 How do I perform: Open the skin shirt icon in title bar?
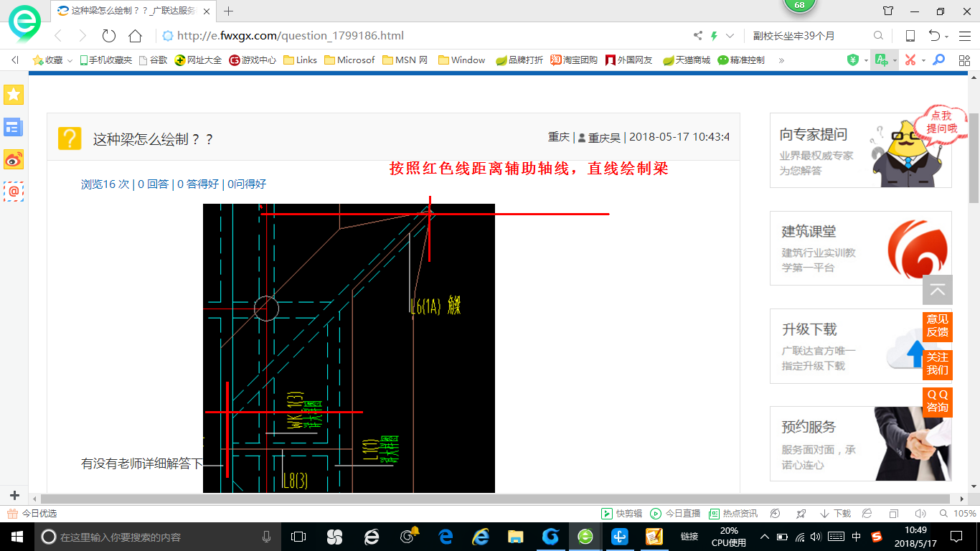coord(888,11)
